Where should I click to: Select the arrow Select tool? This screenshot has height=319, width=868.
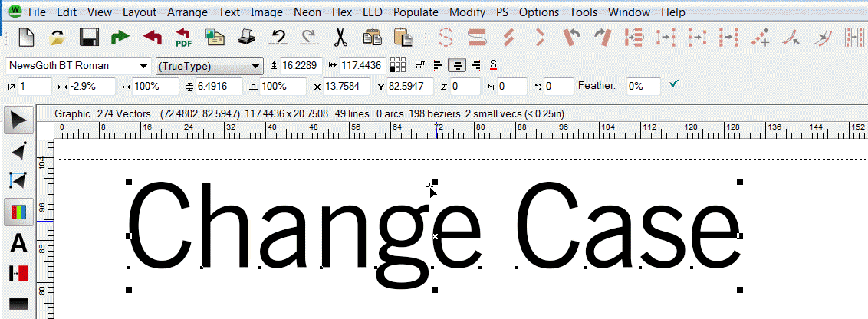point(18,120)
